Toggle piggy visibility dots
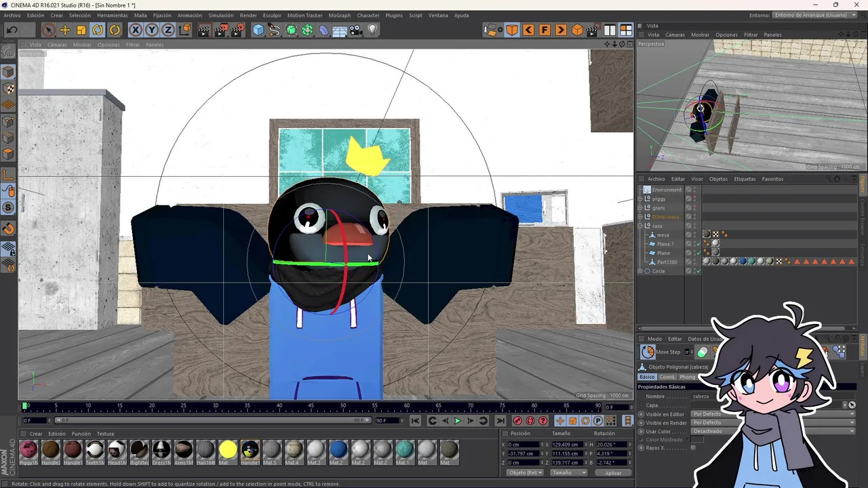This screenshot has height=488, width=868. [x=694, y=199]
